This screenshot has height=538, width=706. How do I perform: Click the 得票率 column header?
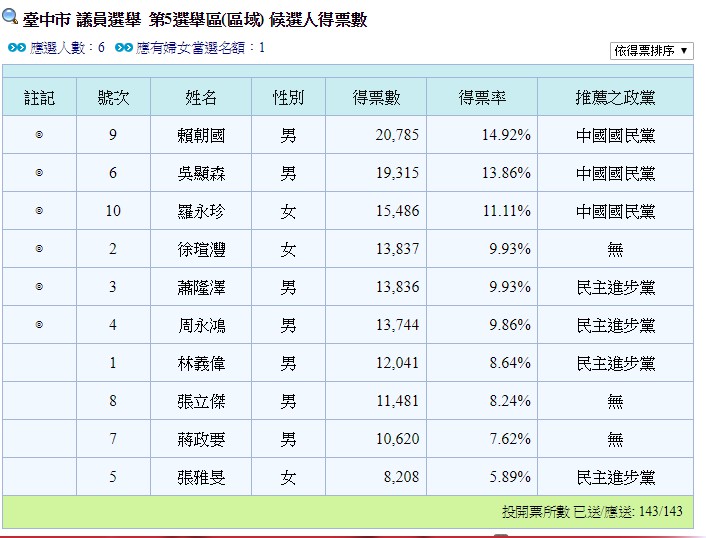tap(482, 98)
